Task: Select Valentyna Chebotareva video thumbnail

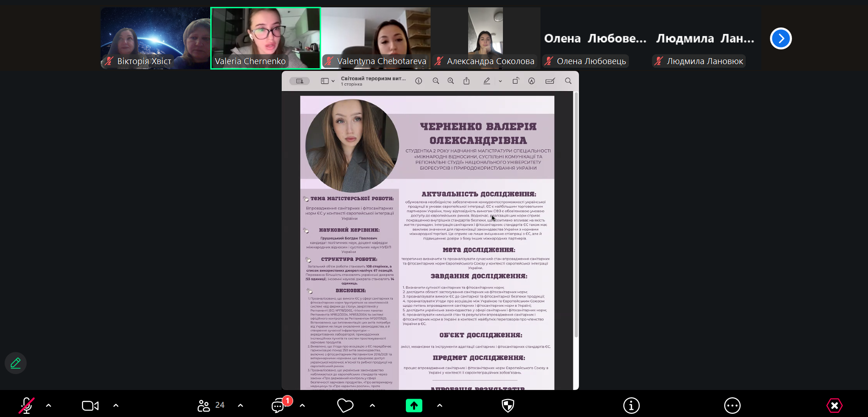Action: [x=376, y=38]
